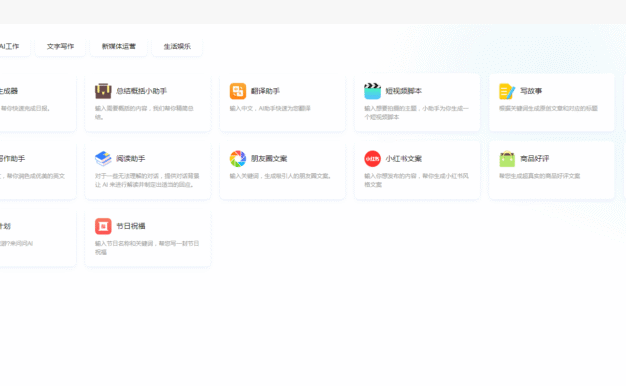Click the blue books icon for 阅读助手
This screenshot has height=386, width=626.
tap(103, 158)
